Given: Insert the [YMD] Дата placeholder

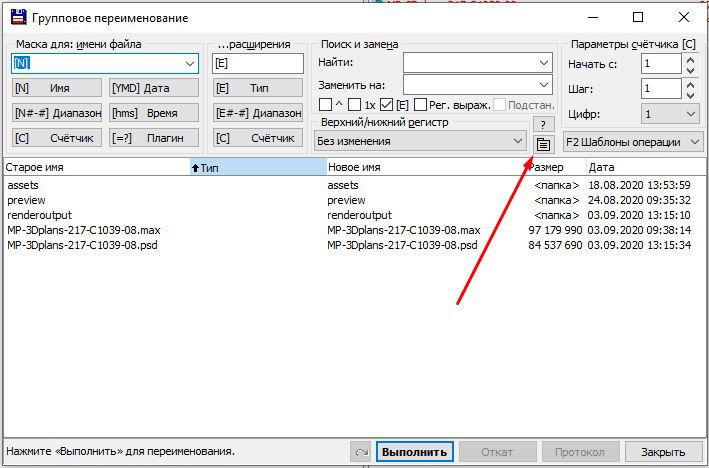Looking at the screenshot, I should [x=154, y=88].
